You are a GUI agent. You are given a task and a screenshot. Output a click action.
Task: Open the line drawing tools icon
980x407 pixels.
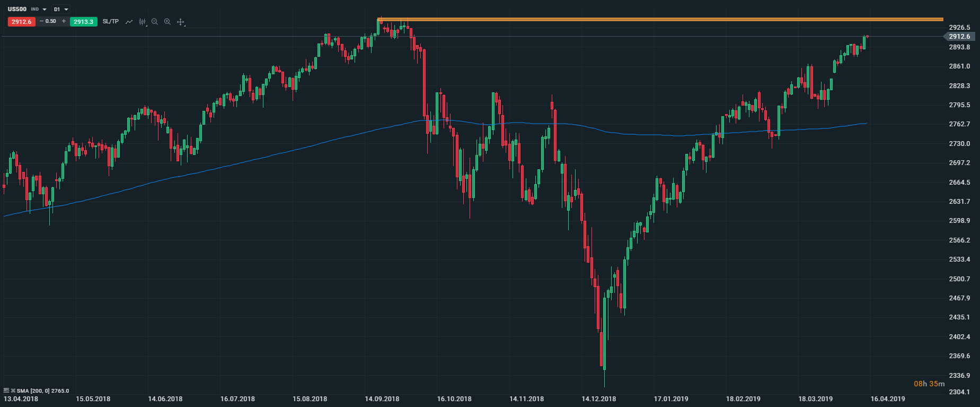click(129, 22)
